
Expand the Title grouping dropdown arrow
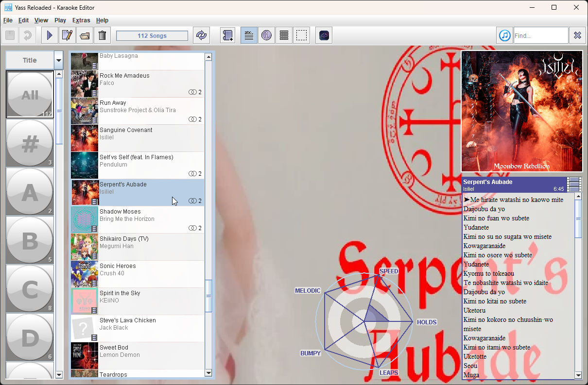pos(59,60)
